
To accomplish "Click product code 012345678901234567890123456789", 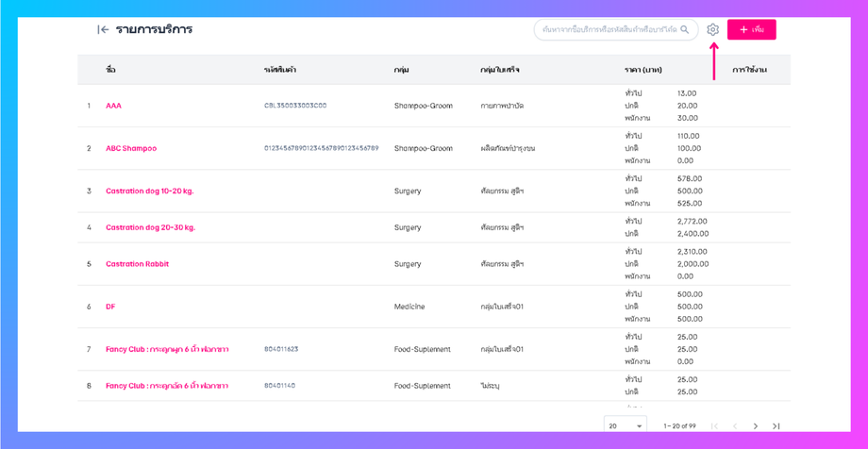I will (321, 148).
